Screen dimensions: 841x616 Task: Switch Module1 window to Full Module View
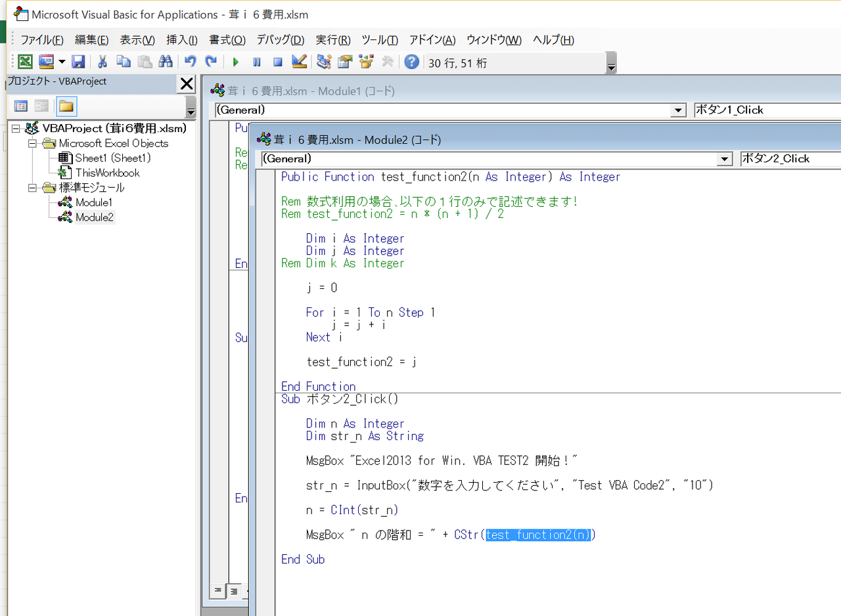[233, 591]
